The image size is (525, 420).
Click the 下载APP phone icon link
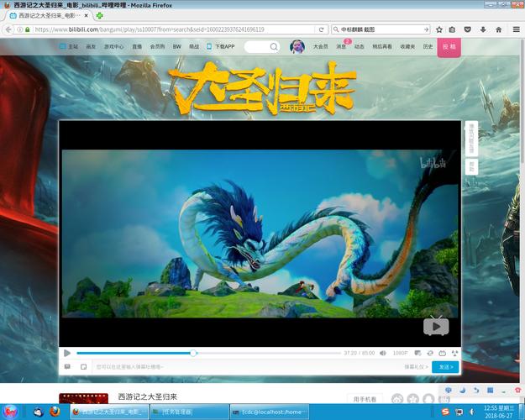(x=221, y=47)
